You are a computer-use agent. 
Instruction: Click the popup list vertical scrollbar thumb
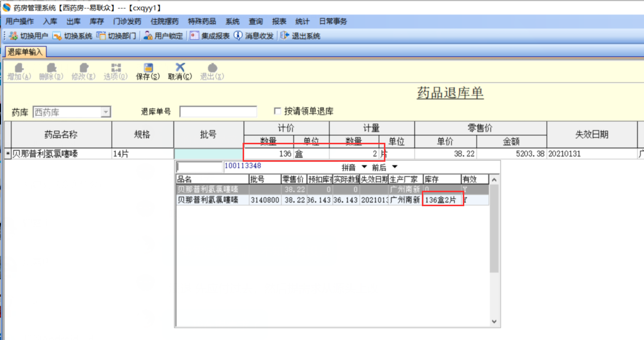494,228
